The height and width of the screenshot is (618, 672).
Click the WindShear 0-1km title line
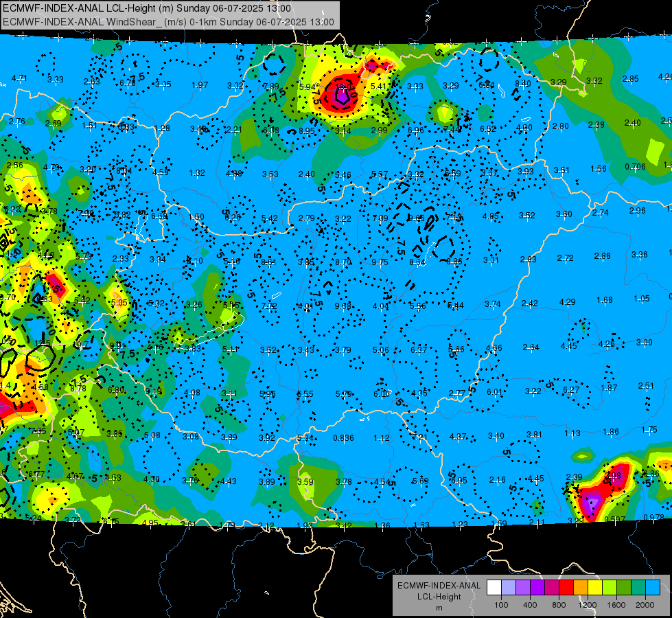[x=168, y=22]
